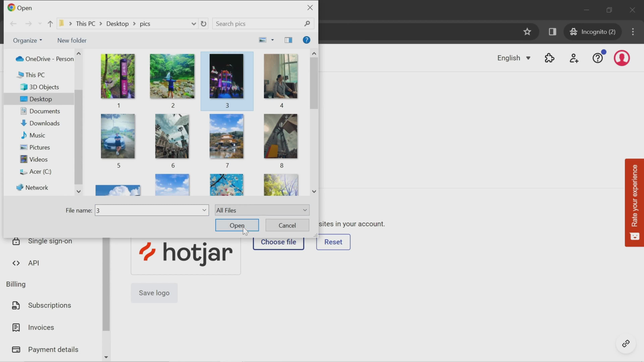644x362 pixels.
Task: Open Chrome three-dot menu
Action: [x=633, y=32]
